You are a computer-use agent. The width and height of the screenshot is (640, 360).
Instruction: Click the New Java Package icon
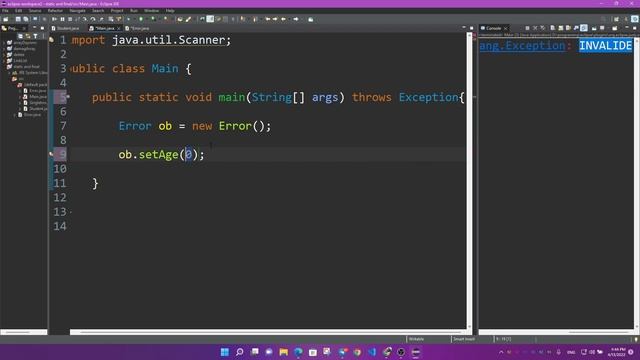pos(180,19)
